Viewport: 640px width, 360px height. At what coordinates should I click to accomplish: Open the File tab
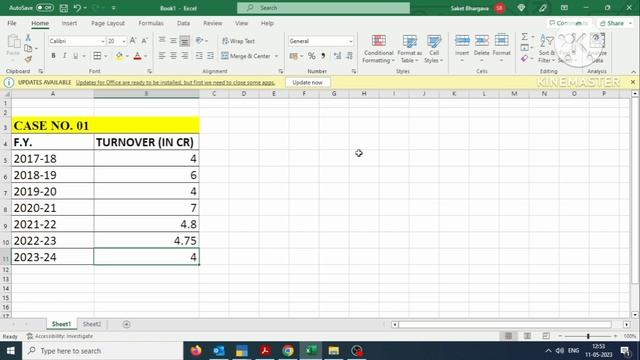[12, 23]
